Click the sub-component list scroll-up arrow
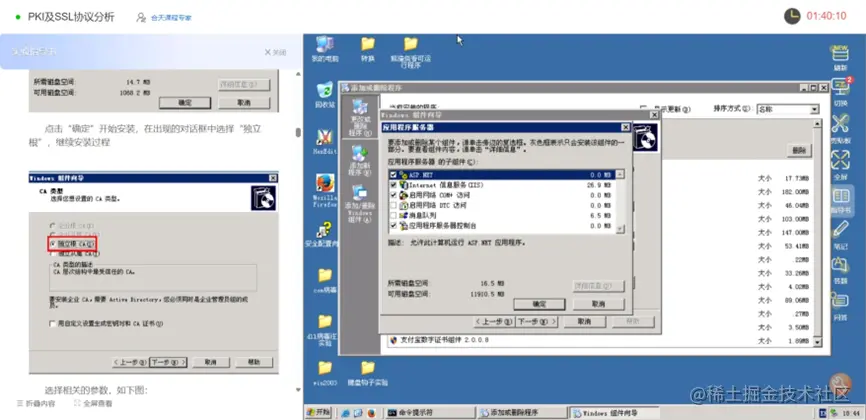This screenshot has height=420, width=866. [620, 175]
